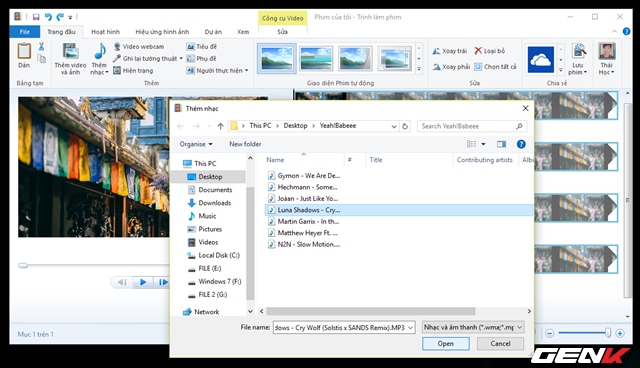This screenshot has width=640, height=368.
Task: Click the zoom in plus button
Action: [620, 333]
